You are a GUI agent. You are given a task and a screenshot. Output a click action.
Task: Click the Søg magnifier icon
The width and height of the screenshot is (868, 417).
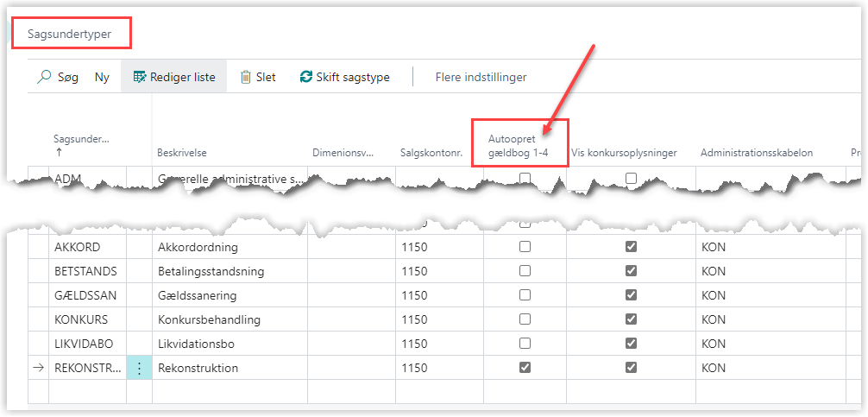pyautogui.click(x=43, y=77)
